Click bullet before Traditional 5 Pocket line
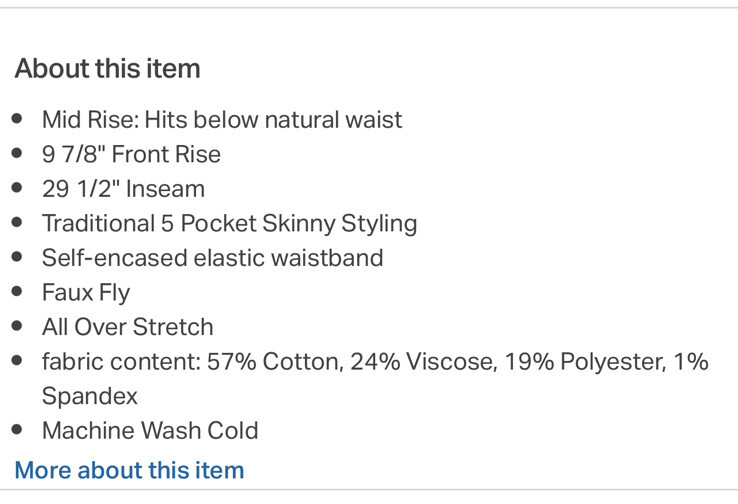Image resolution: width=738 pixels, height=504 pixels. tap(18, 223)
